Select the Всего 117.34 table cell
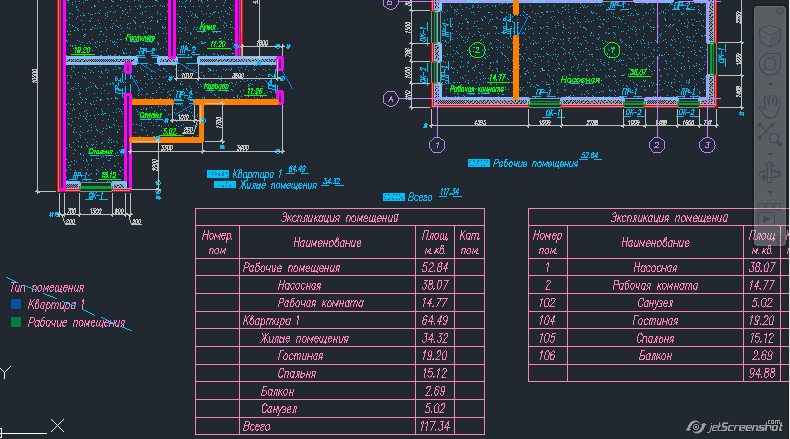Screen dimensions: 790x439 click(x=434, y=426)
